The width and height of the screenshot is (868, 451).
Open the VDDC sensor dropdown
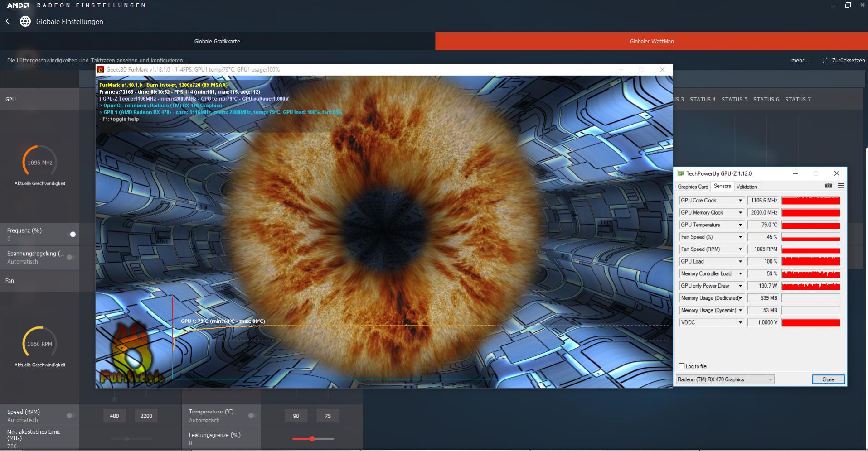click(x=741, y=322)
